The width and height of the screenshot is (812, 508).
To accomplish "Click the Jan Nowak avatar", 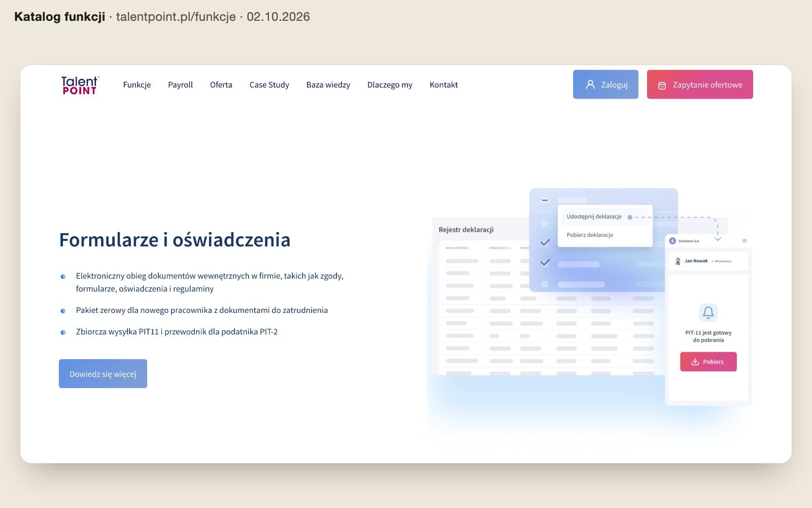I will tap(678, 261).
